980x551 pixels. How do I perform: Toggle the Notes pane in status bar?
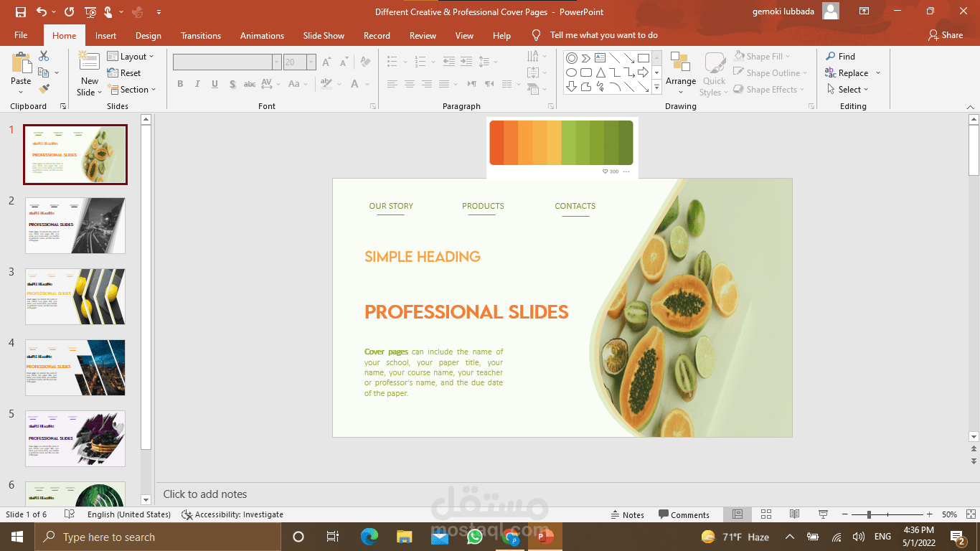627,514
